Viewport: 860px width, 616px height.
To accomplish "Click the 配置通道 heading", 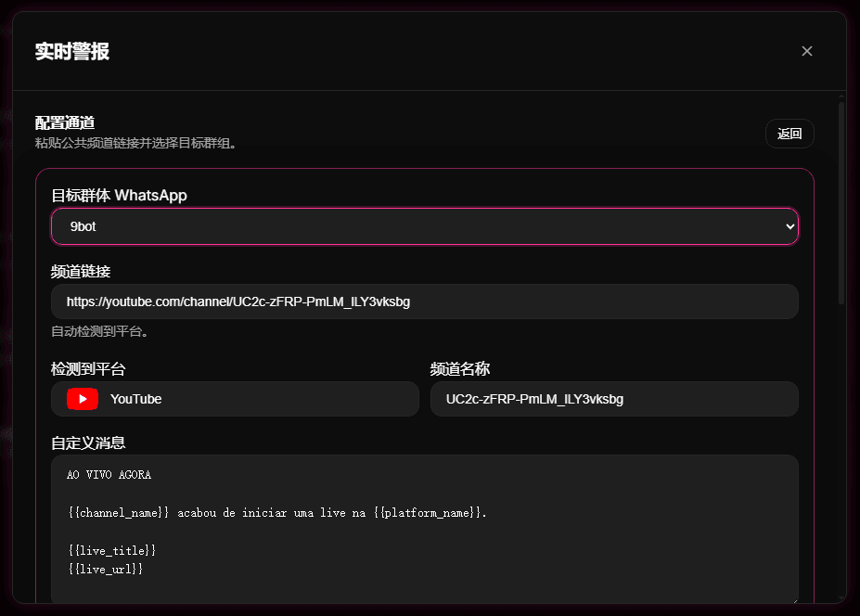I will [x=65, y=122].
